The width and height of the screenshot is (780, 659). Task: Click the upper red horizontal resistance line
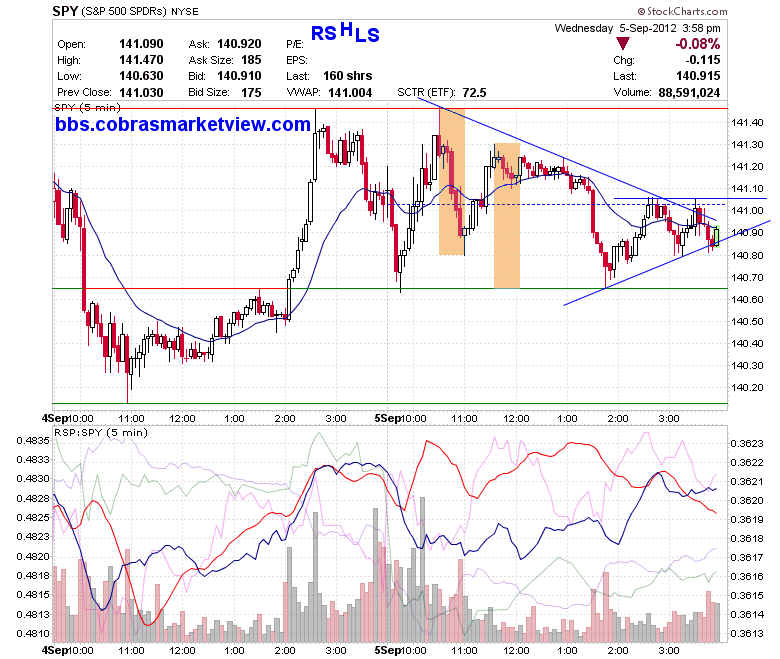click(x=390, y=108)
